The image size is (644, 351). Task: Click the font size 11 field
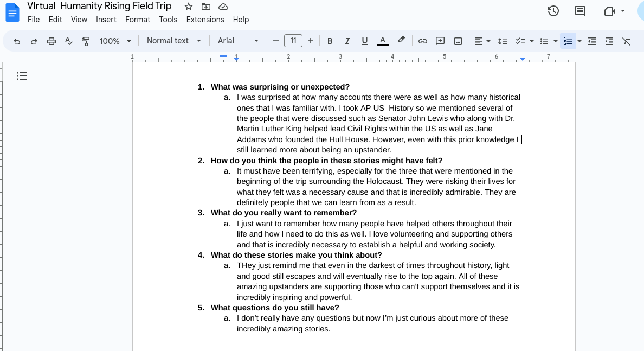point(293,41)
